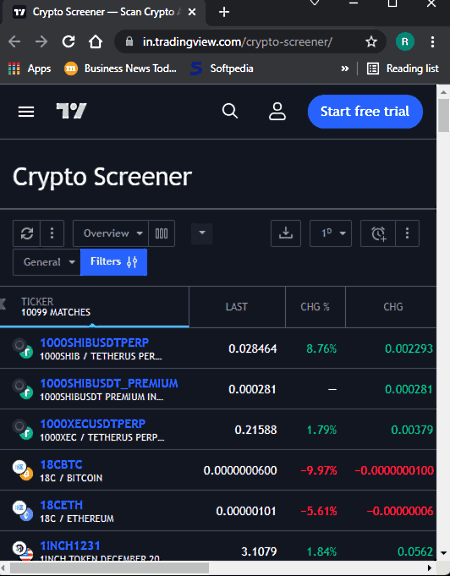Screen dimensions: 450x576
Task: Show more bookmarks chevron
Action: point(345,68)
